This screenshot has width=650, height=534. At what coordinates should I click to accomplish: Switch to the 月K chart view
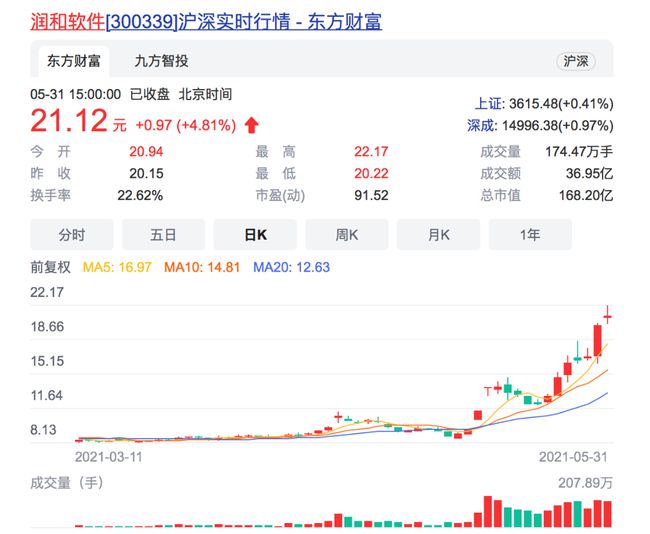439,235
